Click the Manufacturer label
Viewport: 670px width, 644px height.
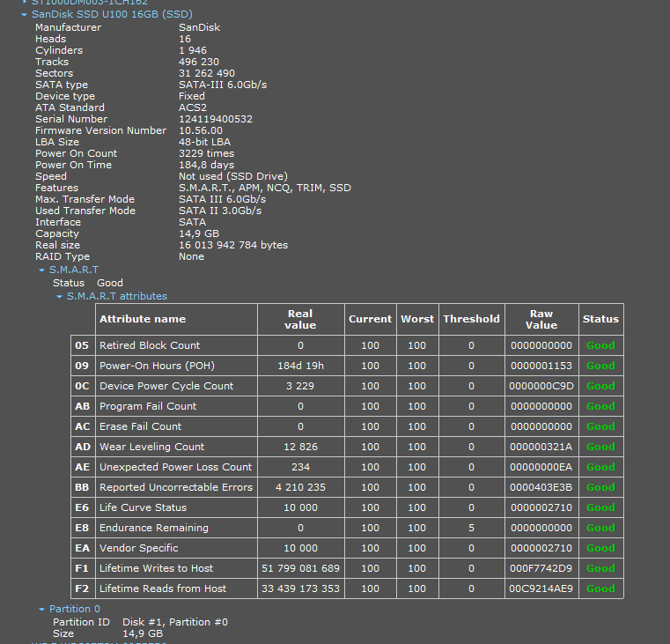(69, 27)
